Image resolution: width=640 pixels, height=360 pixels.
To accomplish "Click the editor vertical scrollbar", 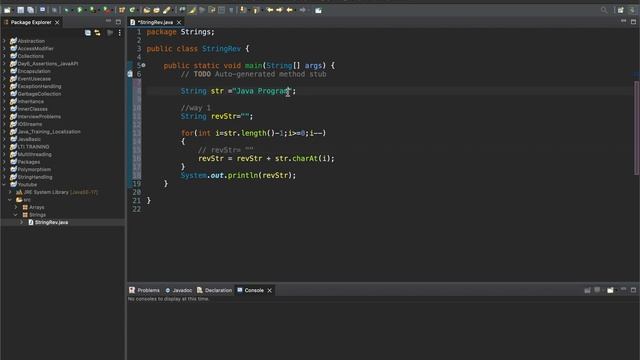I will point(637,128).
